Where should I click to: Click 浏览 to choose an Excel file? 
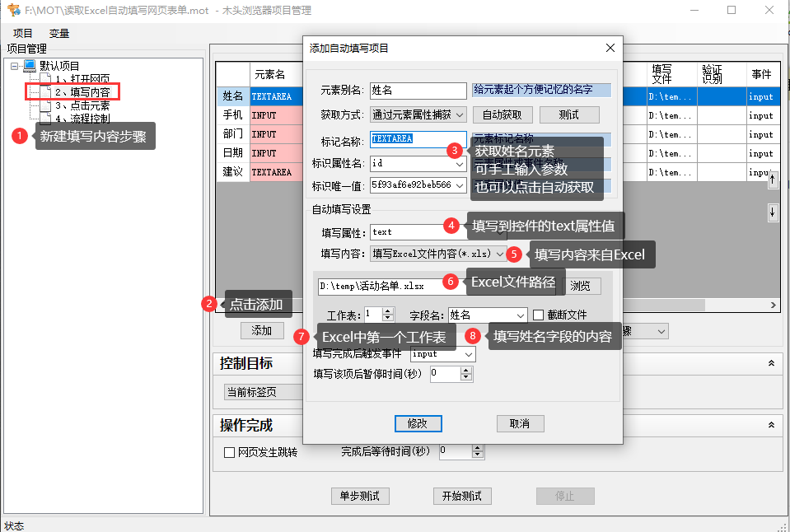click(x=579, y=285)
